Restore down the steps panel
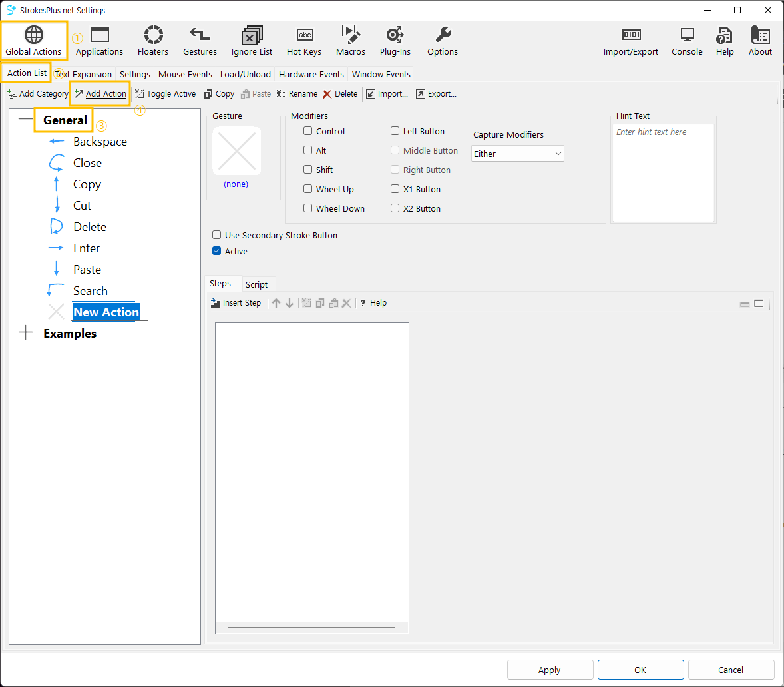 [x=745, y=304]
